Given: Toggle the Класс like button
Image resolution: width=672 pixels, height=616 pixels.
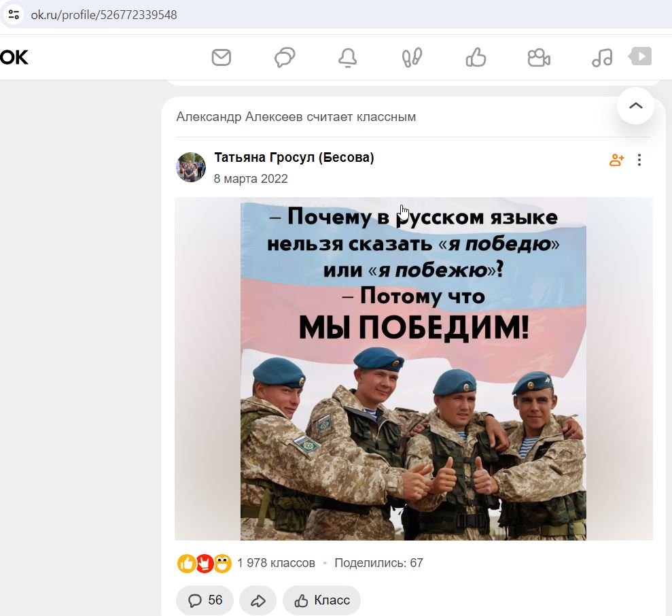Looking at the screenshot, I should (x=321, y=600).
